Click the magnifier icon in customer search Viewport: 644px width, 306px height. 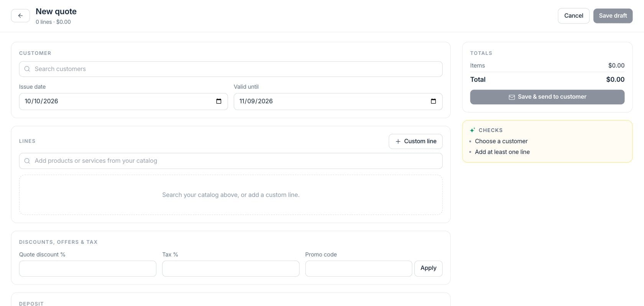click(x=27, y=69)
